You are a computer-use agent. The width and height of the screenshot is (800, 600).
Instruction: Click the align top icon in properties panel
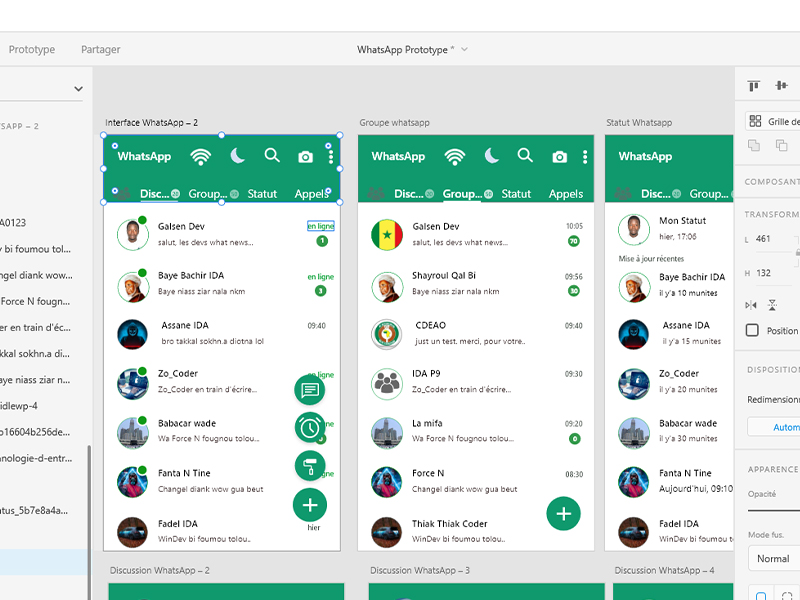(754, 87)
